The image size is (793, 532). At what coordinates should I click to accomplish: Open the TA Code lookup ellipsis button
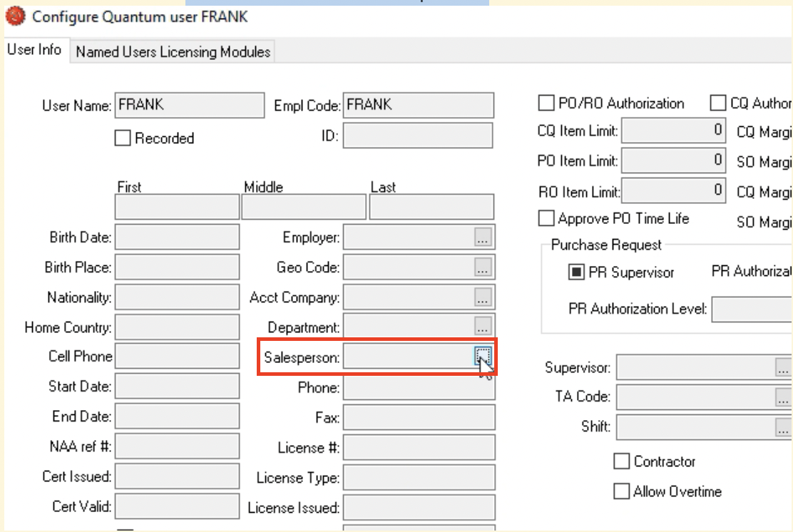(783, 397)
